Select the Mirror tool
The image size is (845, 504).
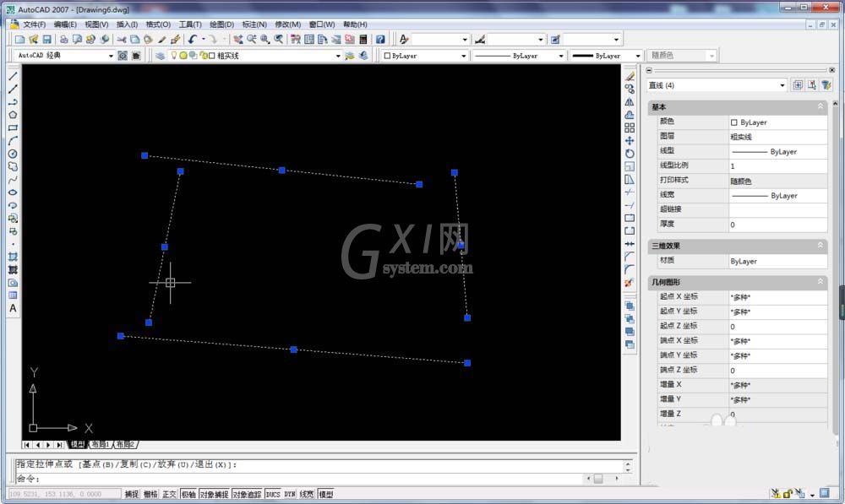(630, 102)
